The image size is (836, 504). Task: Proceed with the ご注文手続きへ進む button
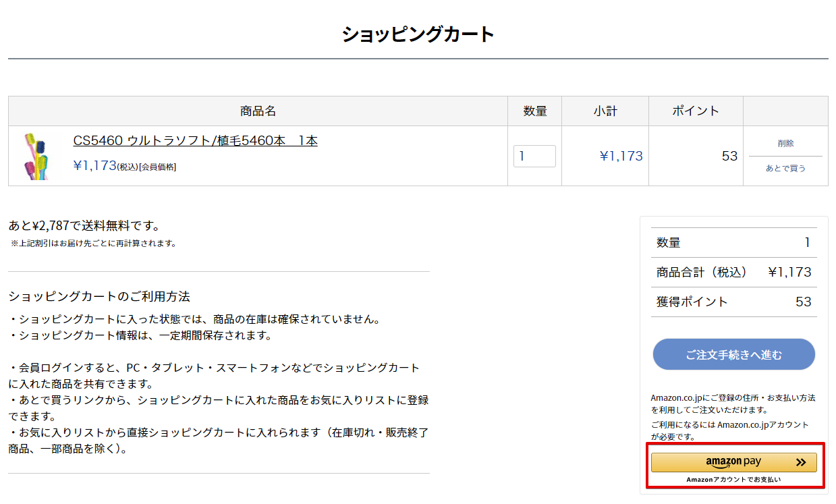[x=733, y=354]
